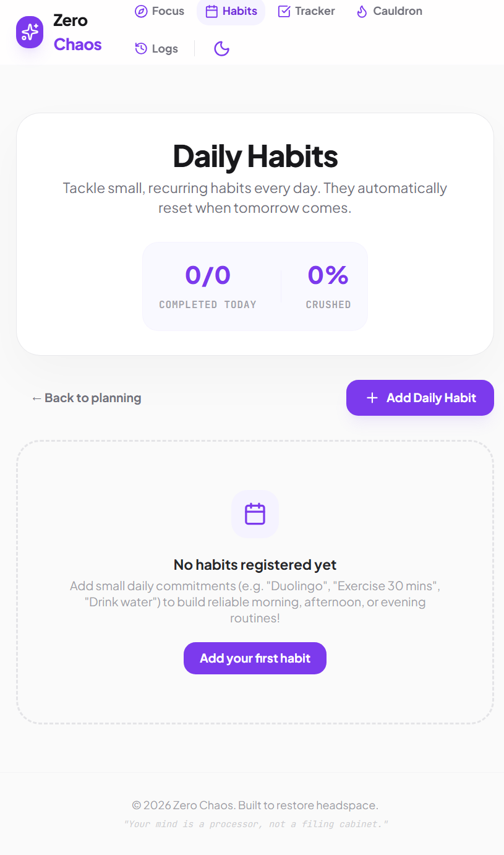
Task: Open the Cauldron section
Action: (x=390, y=11)
